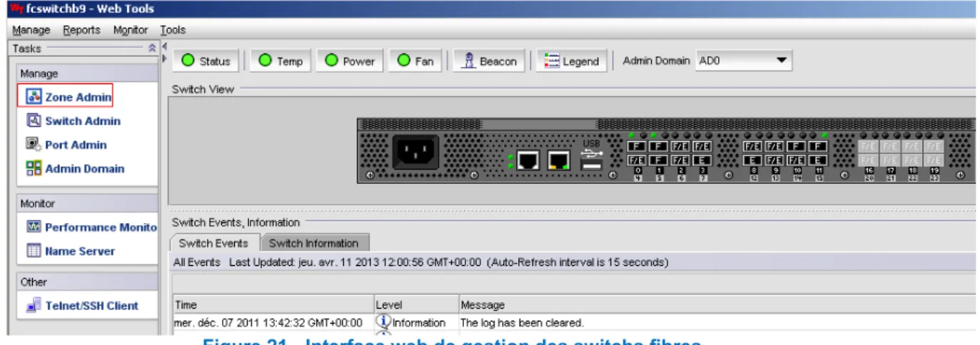Select E-port 12 in the lower row
Image resolution: width=980 pixels, height=345 pixels.
tap(752, 160)
